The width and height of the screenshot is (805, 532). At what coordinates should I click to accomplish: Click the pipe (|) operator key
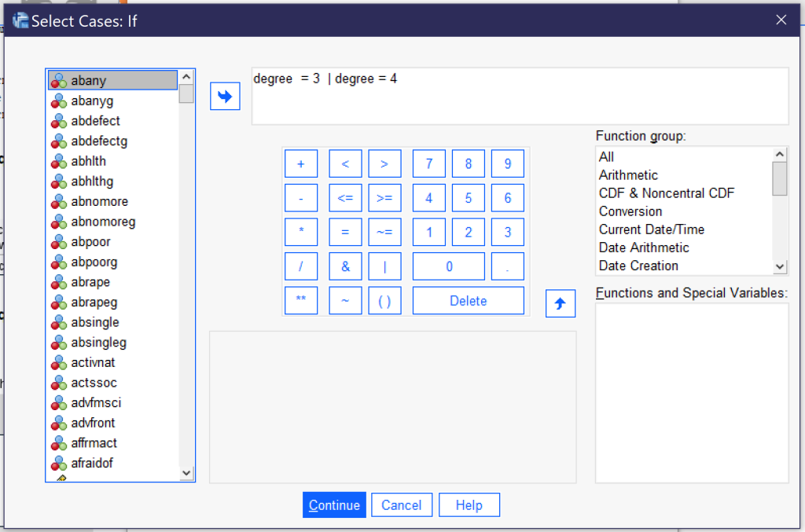(x=384, y=266)
